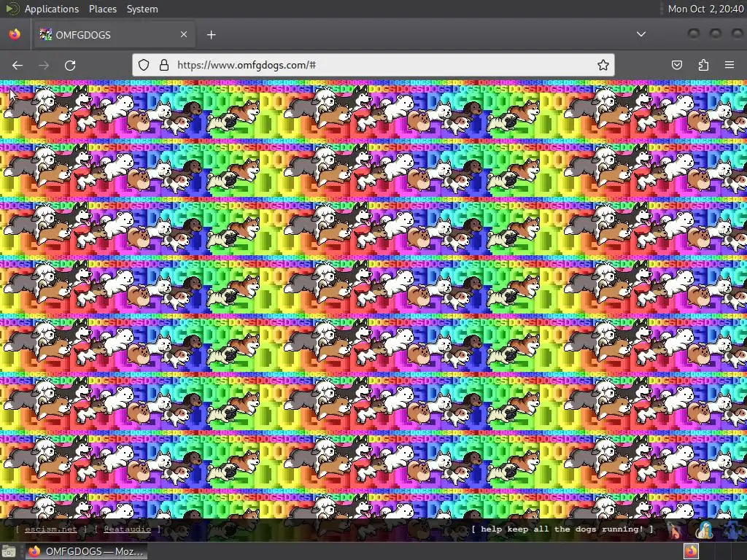The height and width of the screenshot is (560, 747).
Task: Open the Firefox hamburger menu
Action: (729, 65)
